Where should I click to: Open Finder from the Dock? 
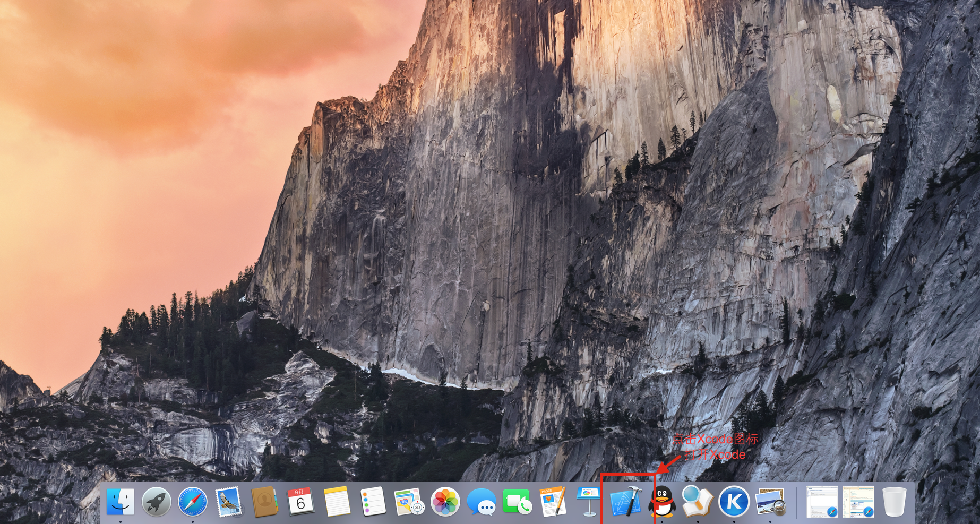pyautogui.click(x=121, y=502)
